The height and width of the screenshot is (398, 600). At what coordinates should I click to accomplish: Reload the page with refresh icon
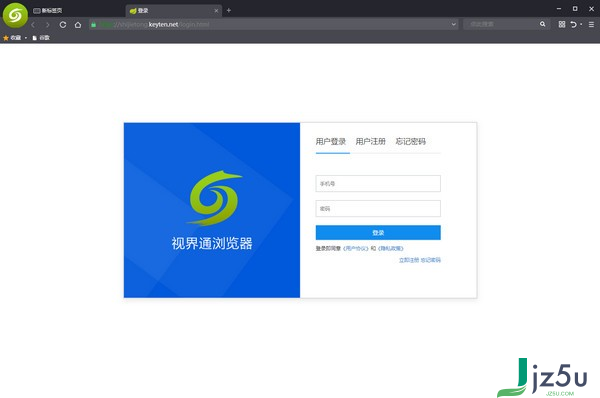[x=63, y=25]
